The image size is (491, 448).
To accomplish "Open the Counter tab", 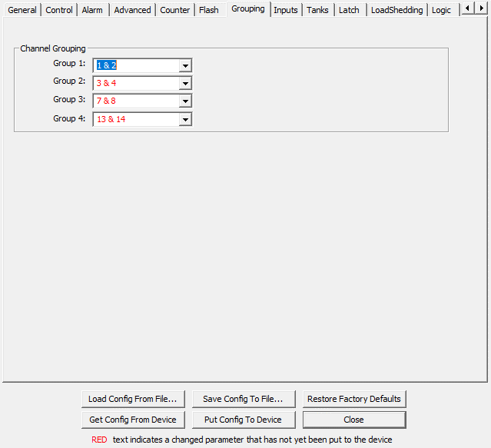I will click(x=175, y=10).
